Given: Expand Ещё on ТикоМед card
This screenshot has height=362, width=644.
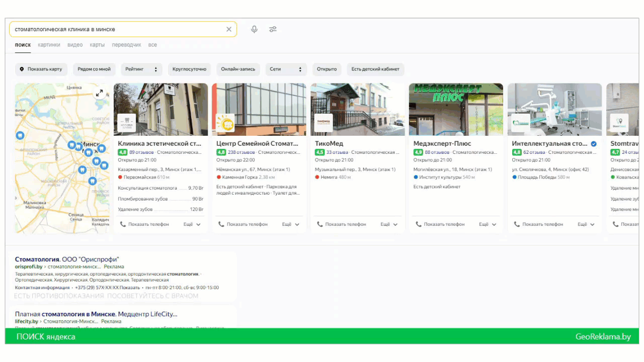Looking at the screenshot, I should point(389,224).
